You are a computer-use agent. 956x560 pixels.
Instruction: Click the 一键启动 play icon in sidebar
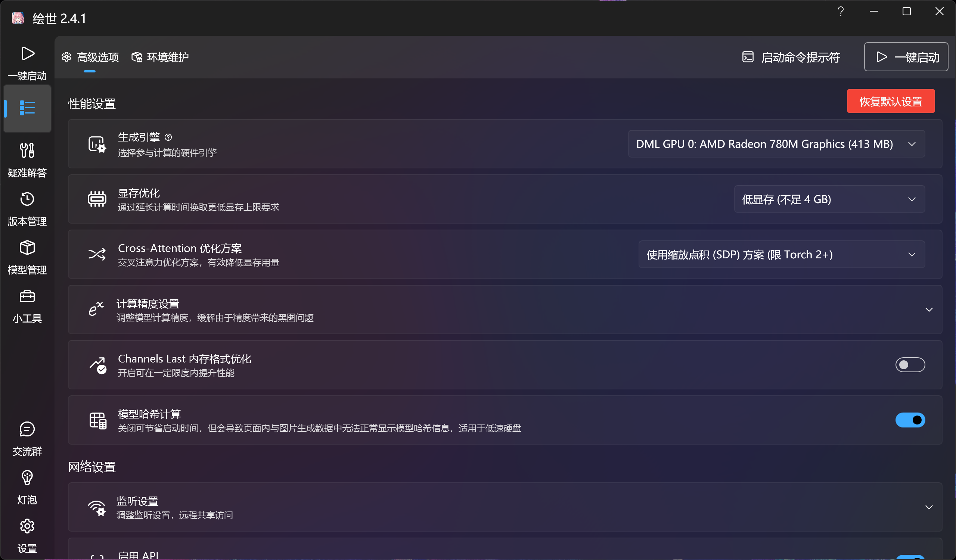point(28,53)
